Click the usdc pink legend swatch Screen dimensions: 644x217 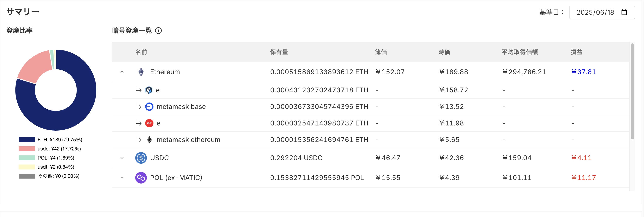[27, 149]
